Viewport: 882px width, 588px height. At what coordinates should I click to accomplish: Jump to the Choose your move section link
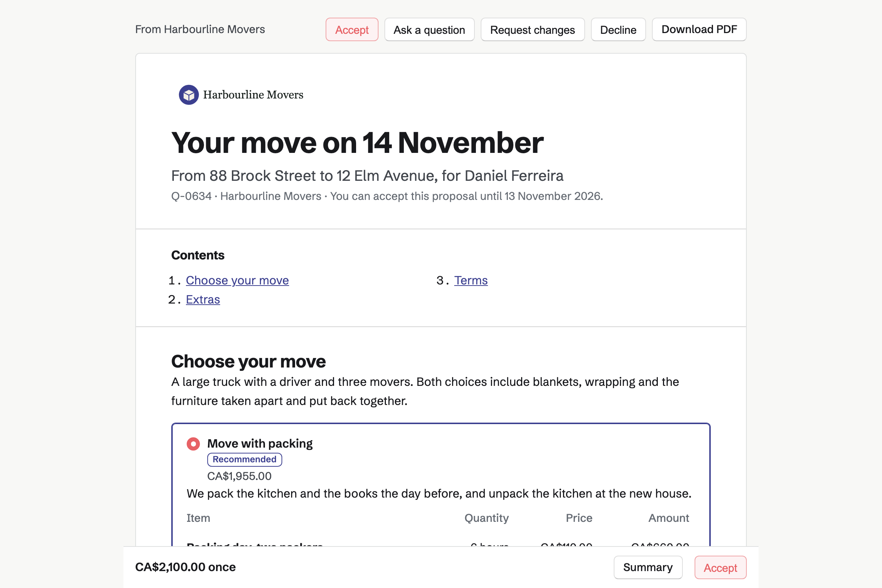pyautogui.click(x=237, y=280)
